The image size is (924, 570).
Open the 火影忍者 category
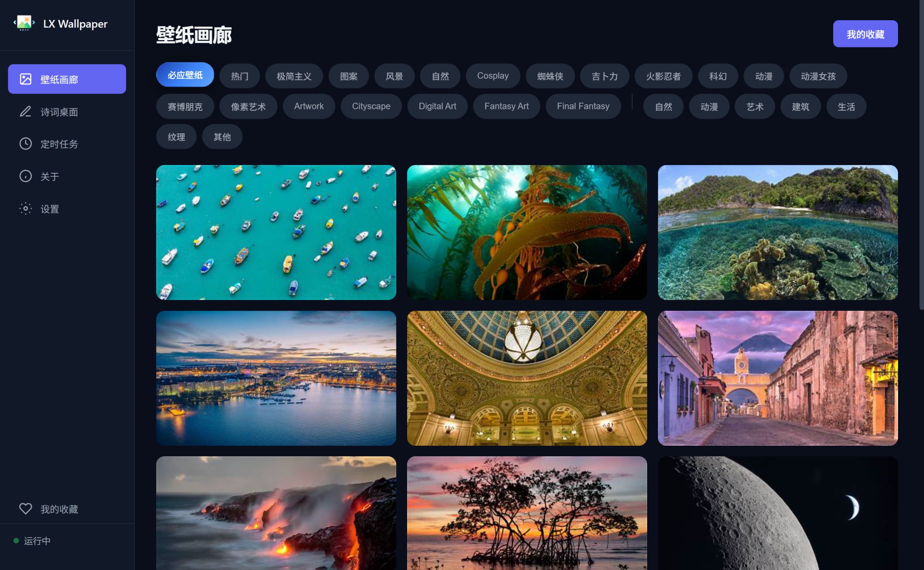(x=663, y=76)
